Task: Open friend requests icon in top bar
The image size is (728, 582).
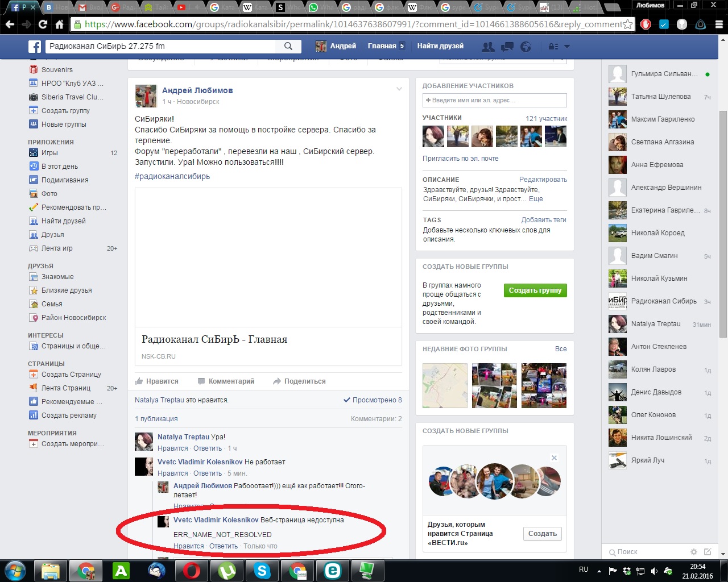Action: (487, 47)
